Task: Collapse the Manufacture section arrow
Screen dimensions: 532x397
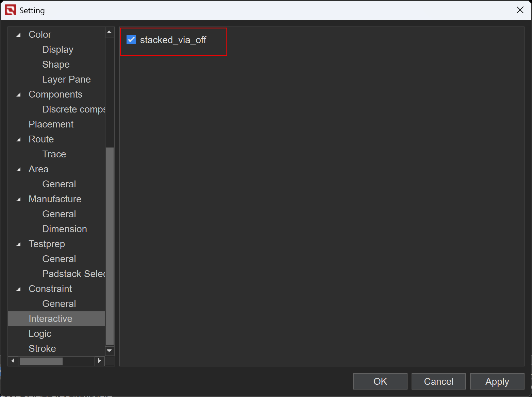Action: coord(19,199)
